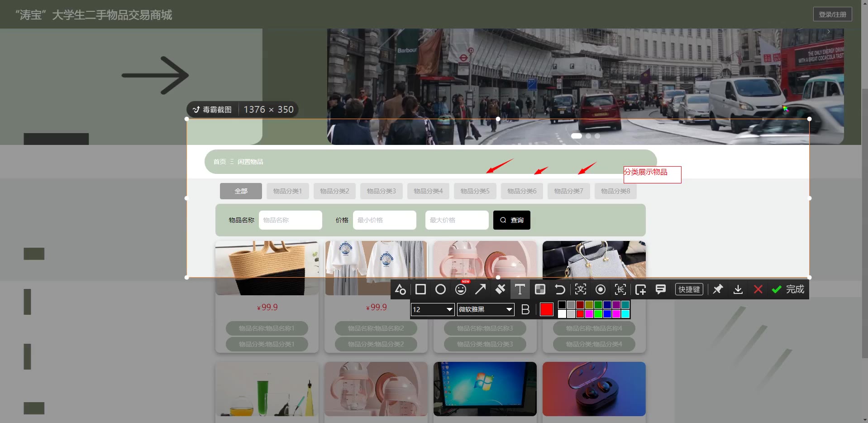868x423 pixels.
Task: Select the 物品分类4 category tab
Action: (428, 191)
